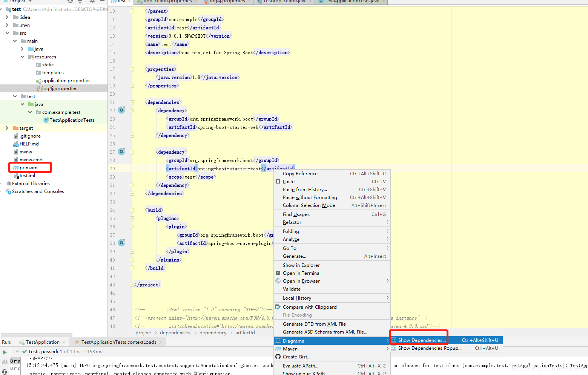Select HELP.md in project tree
The height and width of the screenshot is (375, 588).
pos(29,144)
